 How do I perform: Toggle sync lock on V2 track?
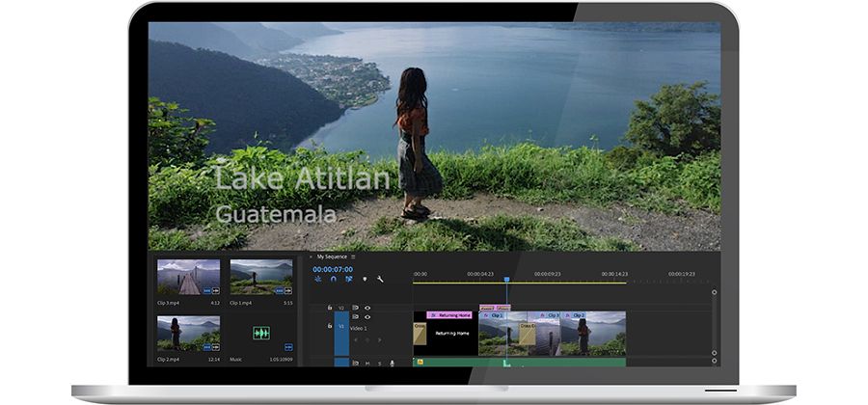pyautogui.click(x=355, y=308)
